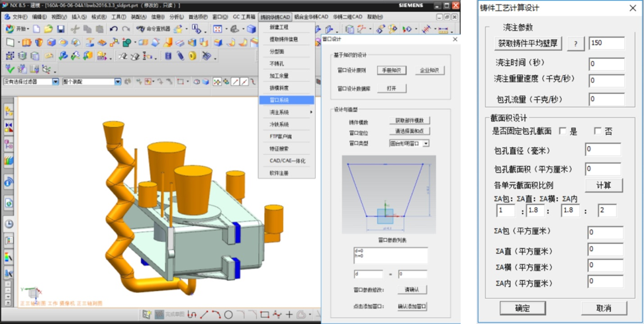Click the 企业知识 button in riser dialog
644x324 pixels.
[x=430, y=70]
